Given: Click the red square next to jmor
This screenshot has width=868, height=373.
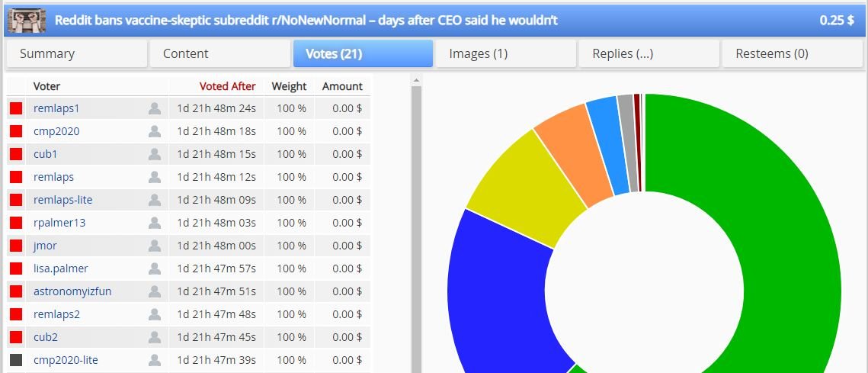Looking at the screenshot, I should click(x=16, y=246).
